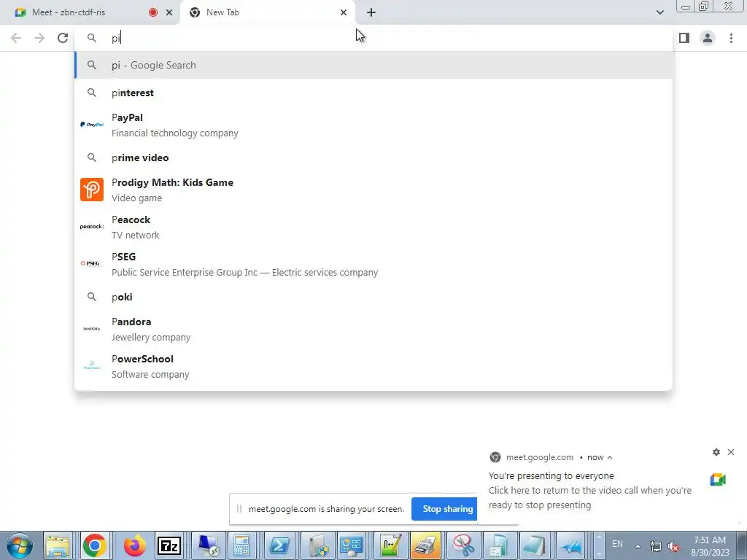Select the New Tab browser tab
The height and width of the screenshot is (560, 747).
268,12
